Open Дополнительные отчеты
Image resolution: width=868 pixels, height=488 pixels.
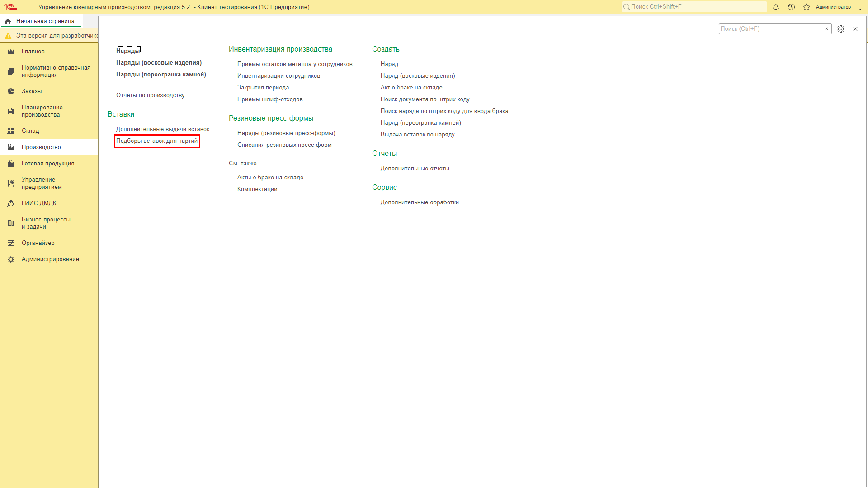pos(415,169)
